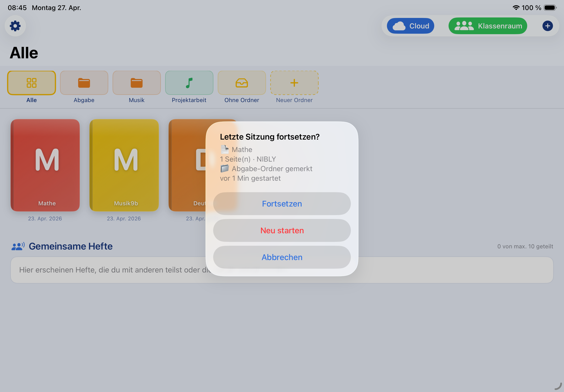Open the settings gear
This screenshot has width=564, height=392.
click(15, 26)
